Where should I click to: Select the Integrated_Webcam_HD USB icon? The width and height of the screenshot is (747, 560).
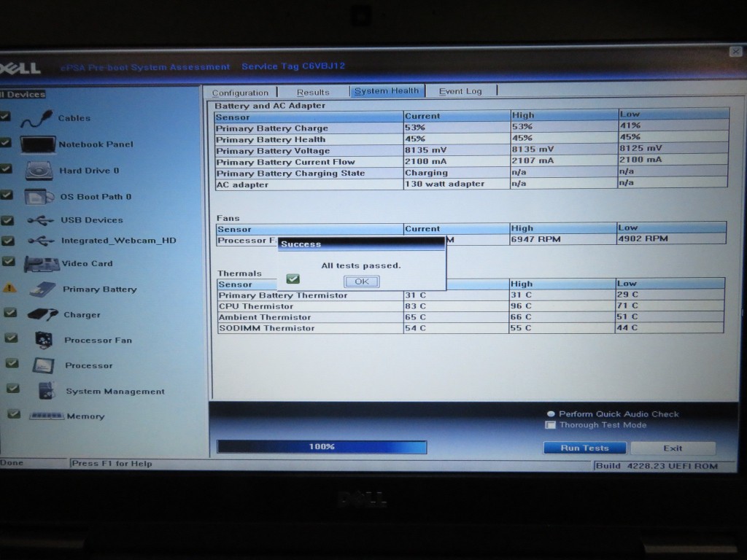click(41, 241)
